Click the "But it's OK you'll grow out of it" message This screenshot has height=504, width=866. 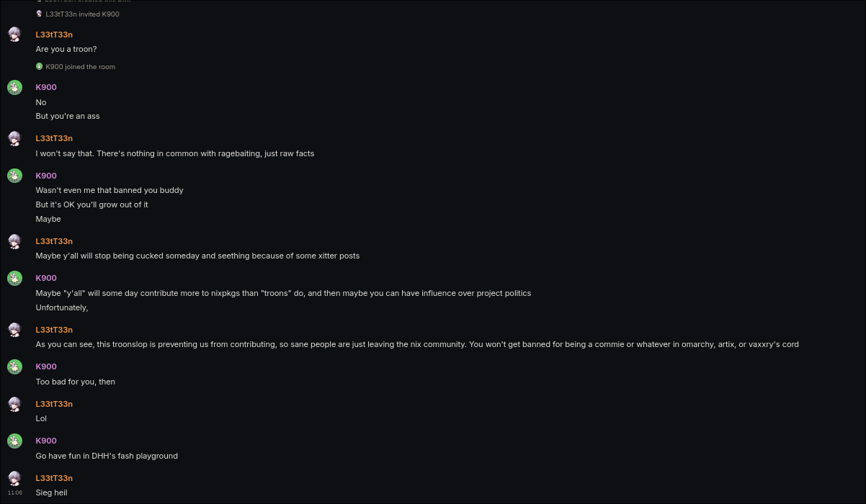pyautogui.click(x=92, y=204)
